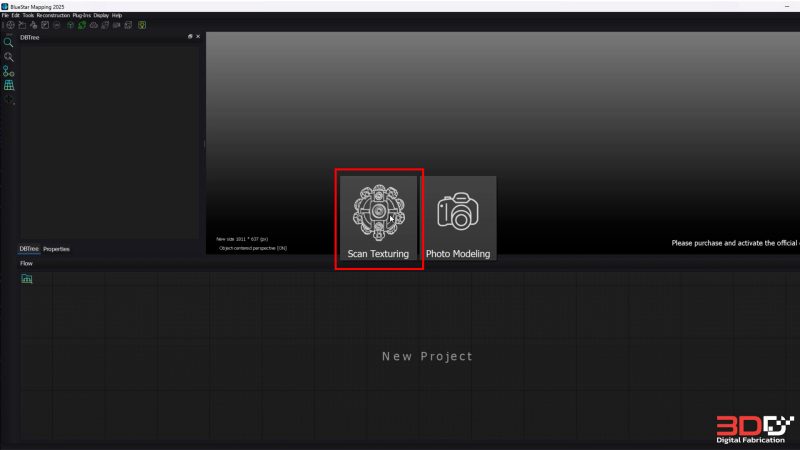Screen dimensions: 800x450
Task: Open the Display menu
Action: coord(101,15)
